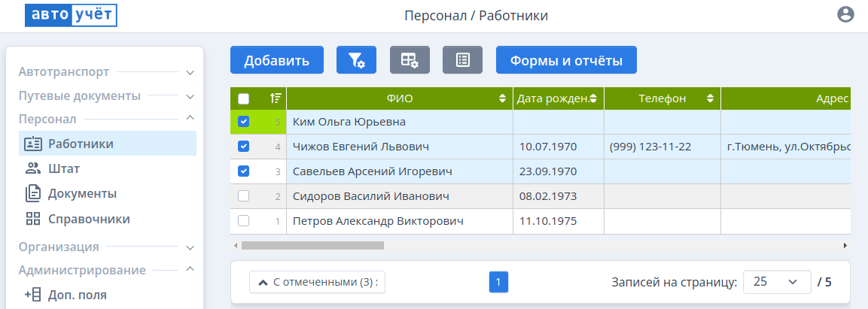Open the table column settings icon
Viewport: 868px width, 309px height.
tap(410, 60)
